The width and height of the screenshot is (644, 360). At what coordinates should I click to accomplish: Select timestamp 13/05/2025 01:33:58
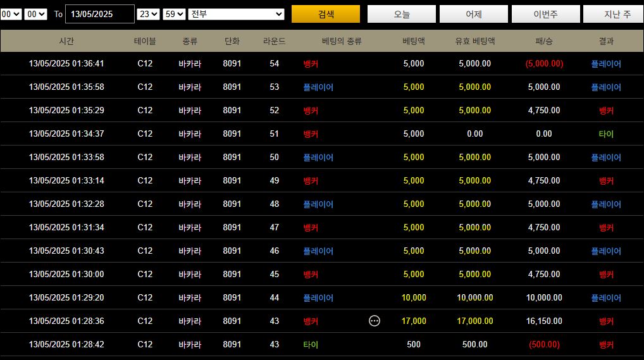coord(66,157)
